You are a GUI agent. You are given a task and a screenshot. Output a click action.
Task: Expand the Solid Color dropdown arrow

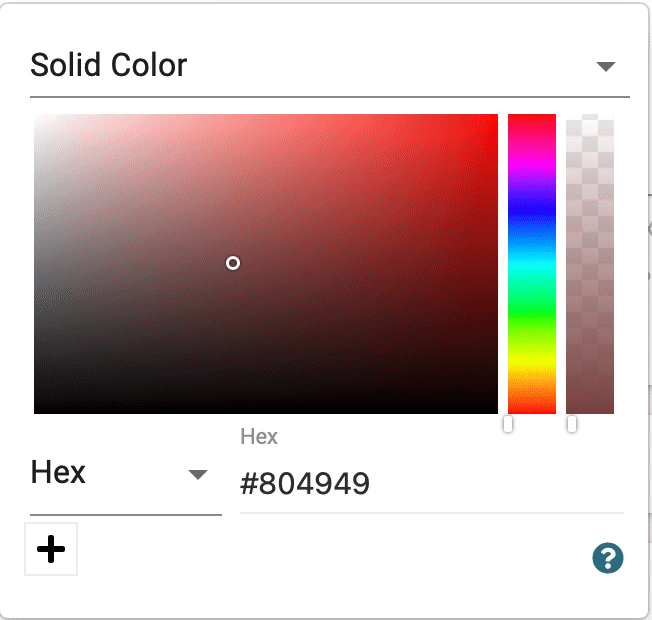pyautogui.click(x=605, y=66)
